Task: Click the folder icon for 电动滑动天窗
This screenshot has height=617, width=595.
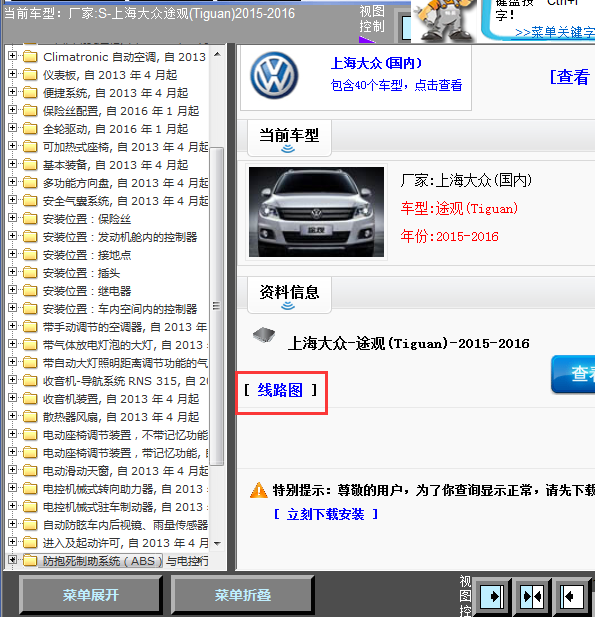Action: [30, 471]
